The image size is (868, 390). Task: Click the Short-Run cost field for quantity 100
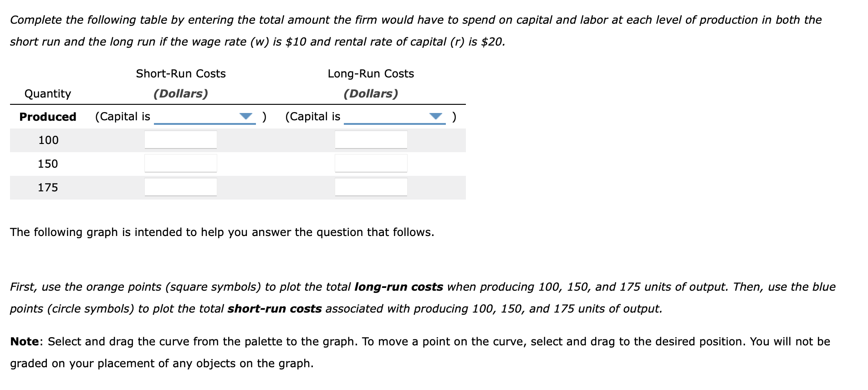[180, 139]
